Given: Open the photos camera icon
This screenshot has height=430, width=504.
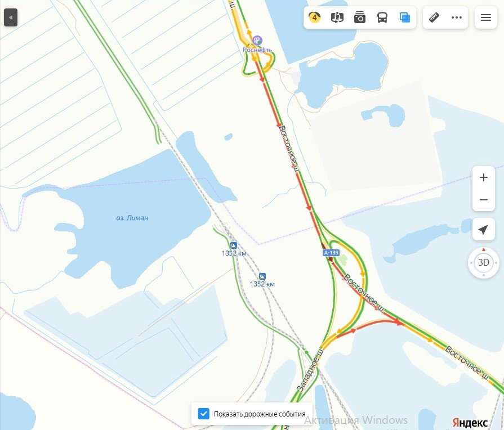Looking at the screenshot, I should tap(360, 17).
